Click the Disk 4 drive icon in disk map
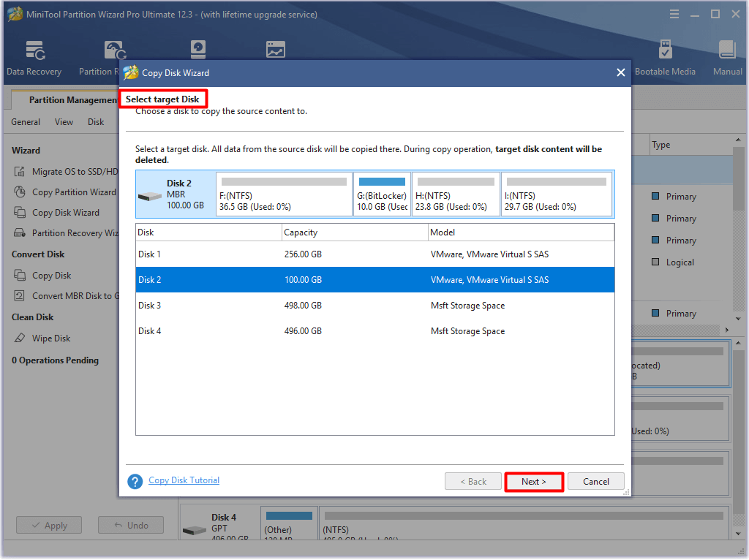The image size is (749, 560). [195, 530]
